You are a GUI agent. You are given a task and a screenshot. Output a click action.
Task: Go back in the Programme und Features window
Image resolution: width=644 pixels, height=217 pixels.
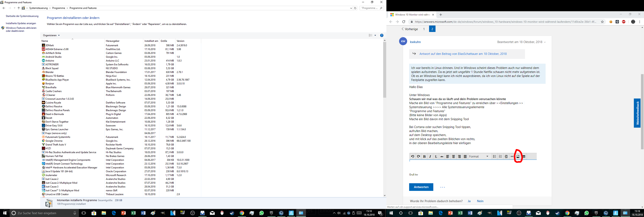pyautogui.click(x=4, y=8)
